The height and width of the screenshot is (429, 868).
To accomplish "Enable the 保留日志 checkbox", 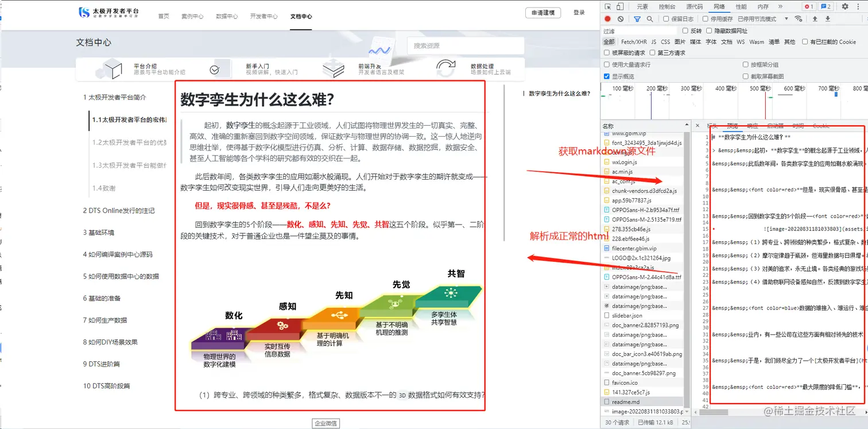I will coord(666,19).
